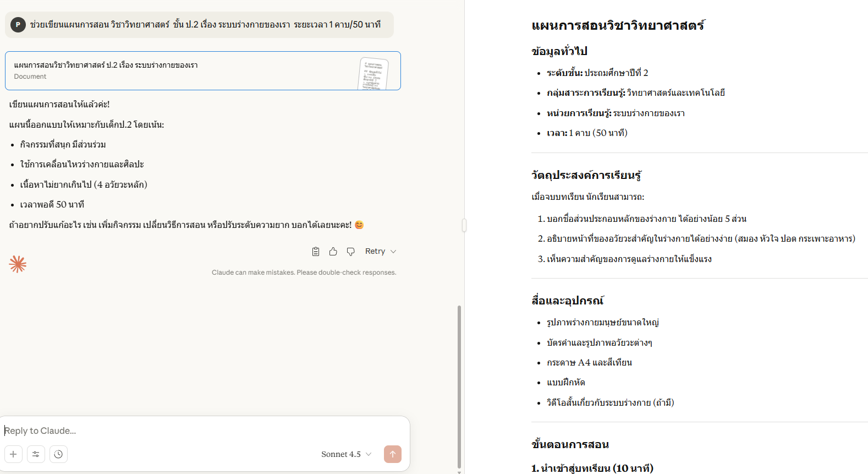
Task: Click the ขั้นตอนการสอน heading in the document
Action: (570, 444)
